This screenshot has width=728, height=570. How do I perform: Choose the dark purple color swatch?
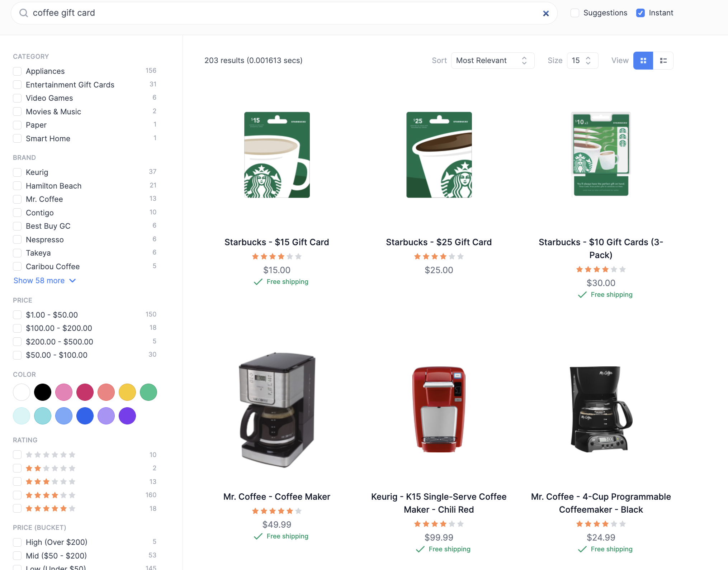(127, 416)
